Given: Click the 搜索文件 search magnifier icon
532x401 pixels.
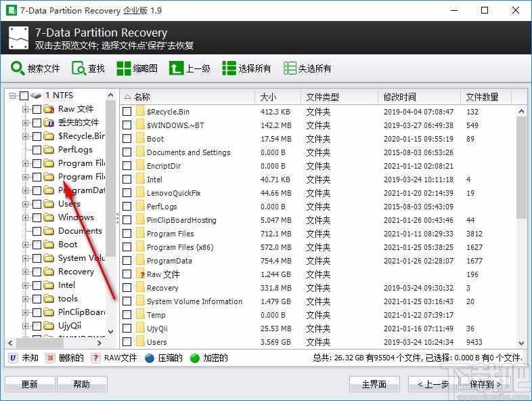Looking at the screenshot, I should (18, 68).
